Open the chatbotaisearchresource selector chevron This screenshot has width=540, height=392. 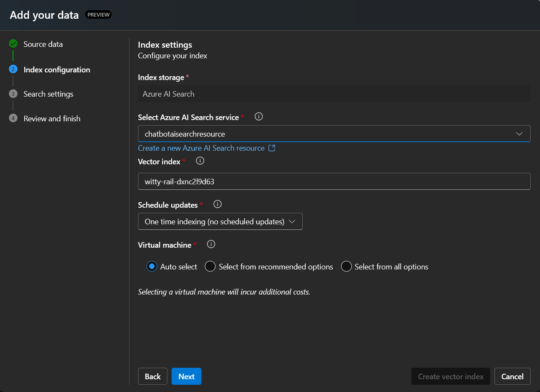click(519, 133)
